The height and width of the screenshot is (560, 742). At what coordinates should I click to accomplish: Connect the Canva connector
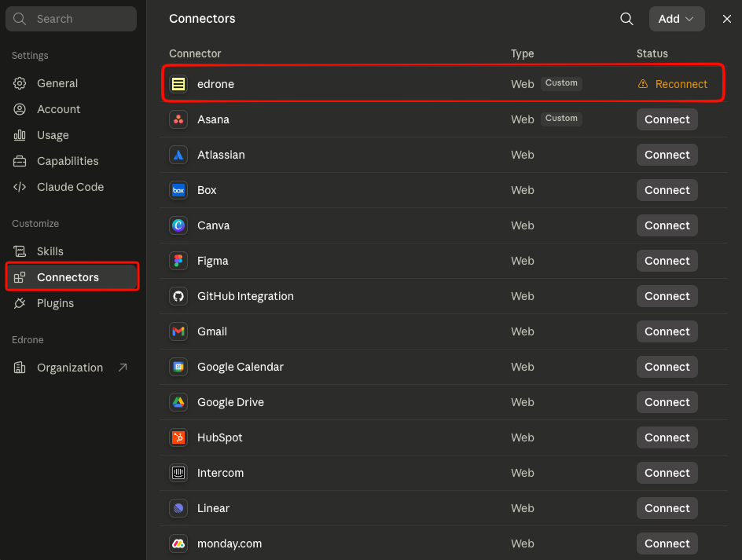tap(667, 225)
